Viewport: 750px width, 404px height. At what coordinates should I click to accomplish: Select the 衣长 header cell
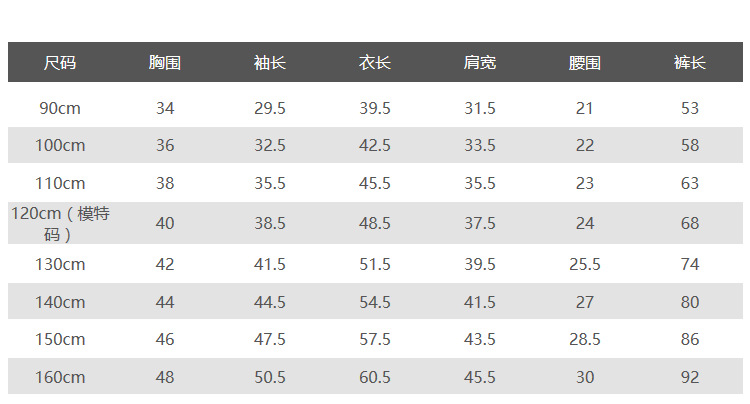375,63
